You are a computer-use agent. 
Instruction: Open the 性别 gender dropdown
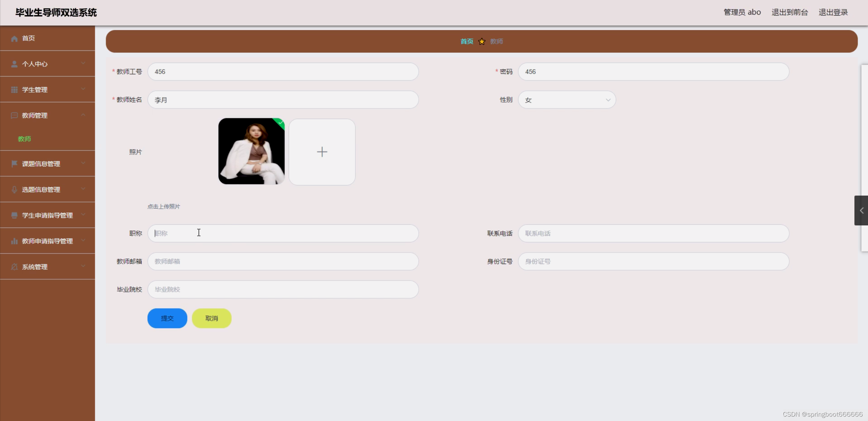pos(567,100)
